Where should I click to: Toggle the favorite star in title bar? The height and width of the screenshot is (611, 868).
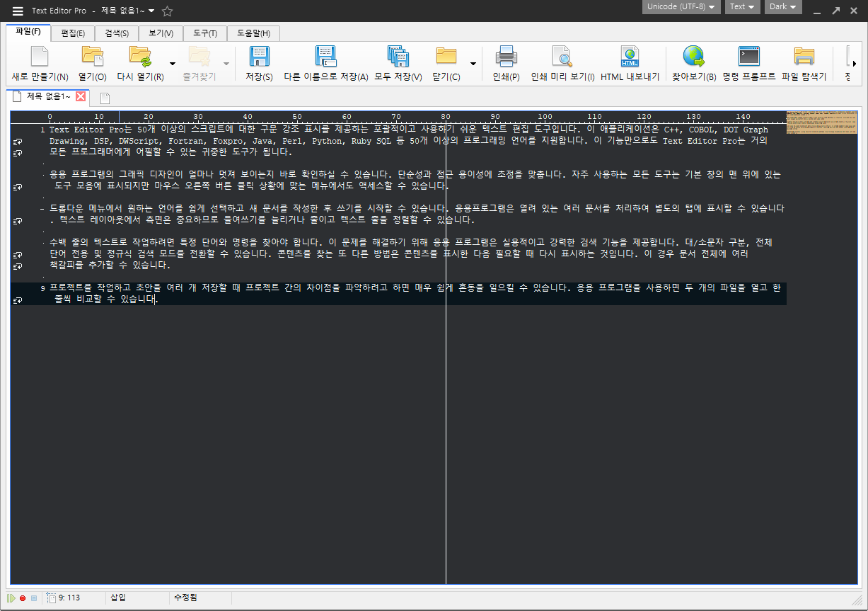click(167, 11)
